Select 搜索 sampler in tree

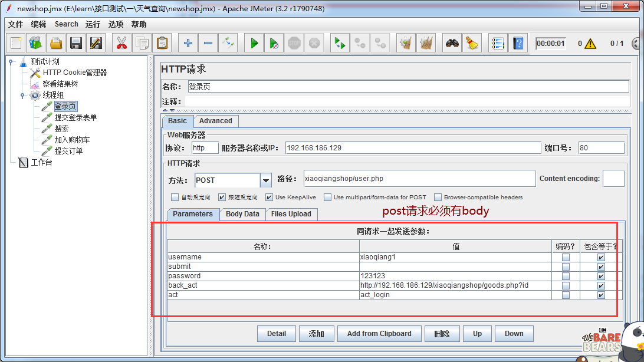coord(61,129)
